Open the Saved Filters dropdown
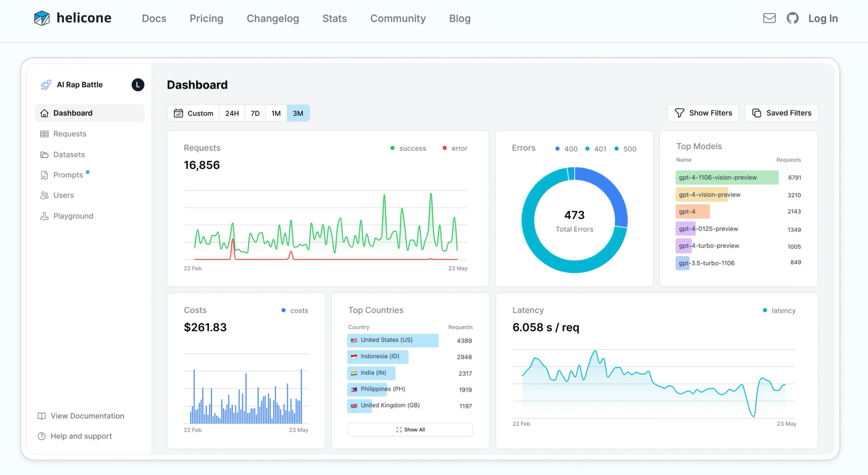This screenshot has height=475, width=868. click(781, 113)
